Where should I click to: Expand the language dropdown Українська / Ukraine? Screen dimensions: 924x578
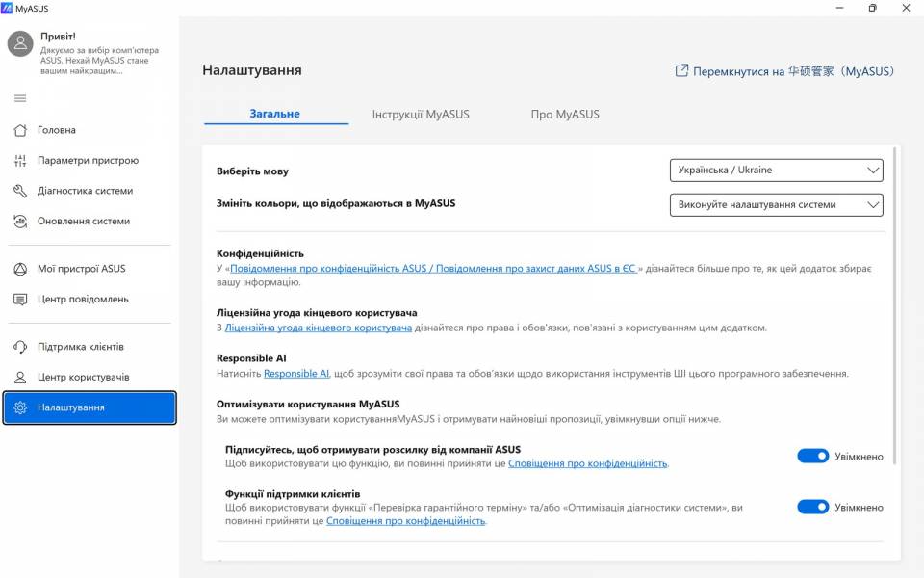(x=776, y=171)
